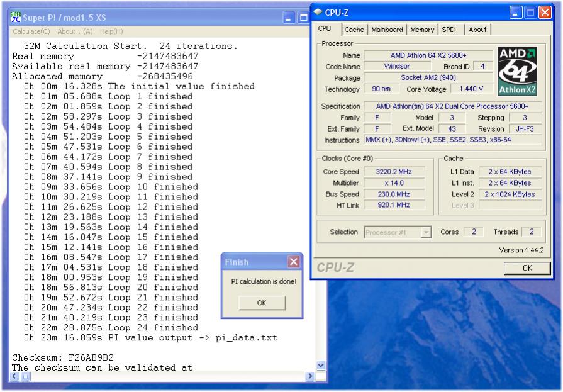Click the Bus Speed value 230.0 MHz
Image resolution: width=563 pixels, height=392 pixels.
[x=394, y=194]
